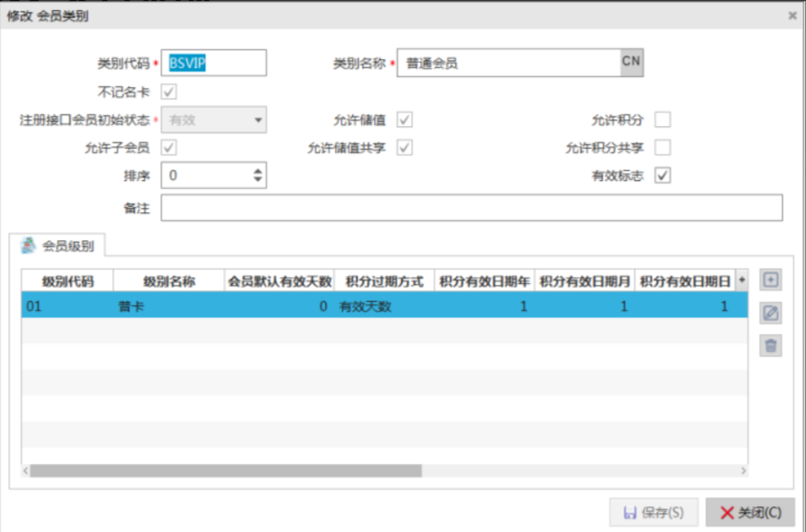The width and height of the screenshot is (806, 532).
Task: Click the add member level plus icon
Action: pos(770,280)
